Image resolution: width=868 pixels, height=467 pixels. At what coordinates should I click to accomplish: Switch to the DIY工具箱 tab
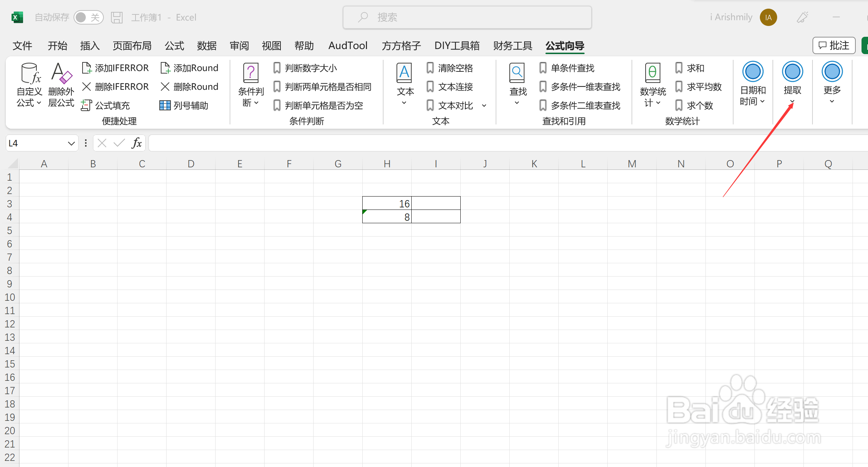tap(457, 46)
